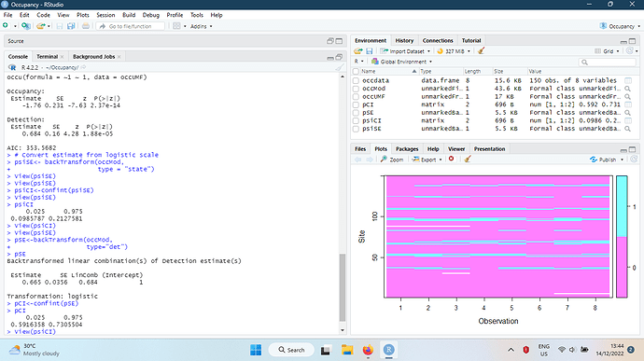Viewport: 644px width, 361px height.
Task: Switch to the Background Jobs tab
Action: click(x=93, y=57)
